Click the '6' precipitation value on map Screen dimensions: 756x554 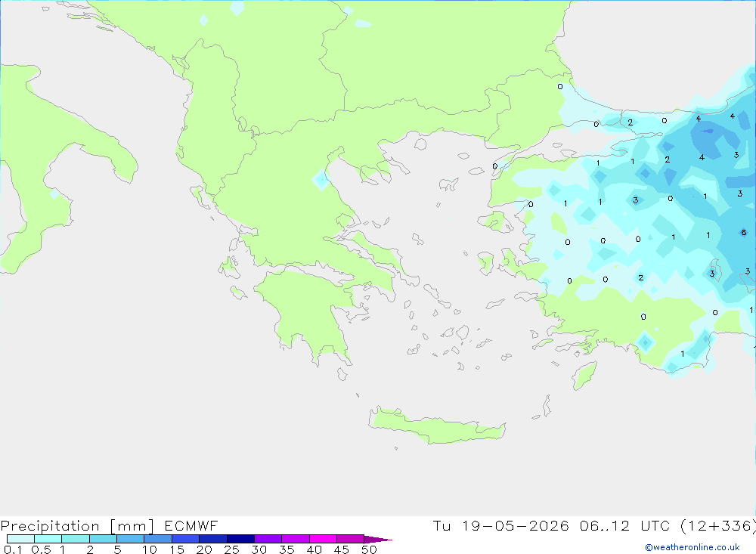743,233
